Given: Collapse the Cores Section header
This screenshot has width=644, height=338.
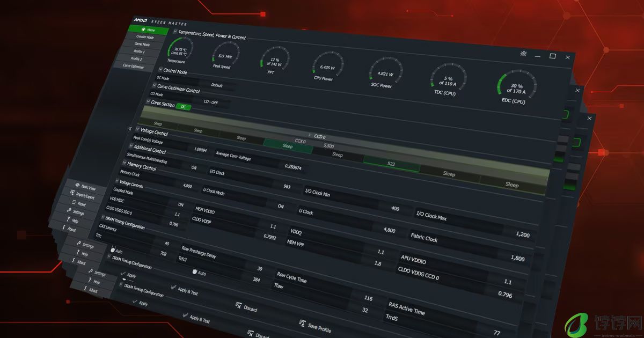Looking at the screenshot, I should pos(148,101).
